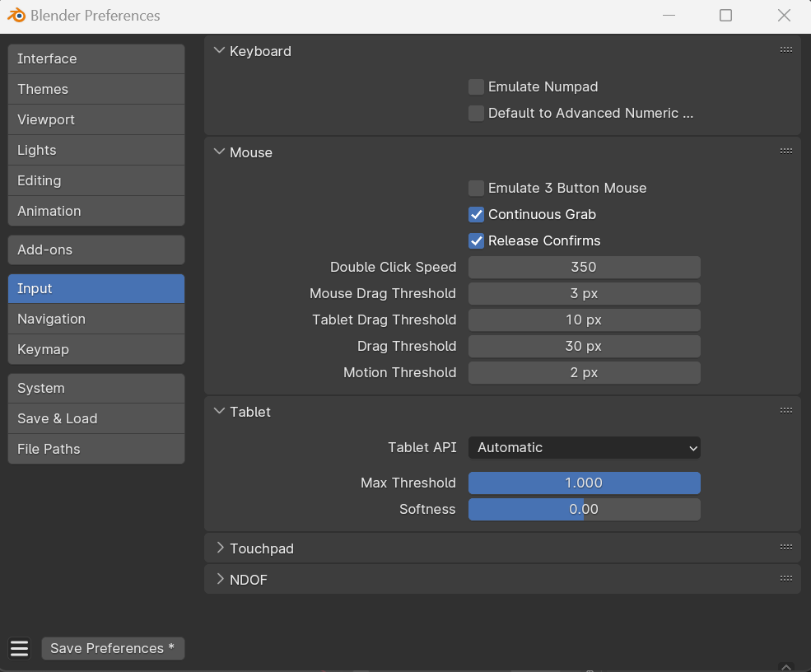Screen dimensions: 811x672
Task: Collapse the Mouse panel
Action: (x=219, y=152)
